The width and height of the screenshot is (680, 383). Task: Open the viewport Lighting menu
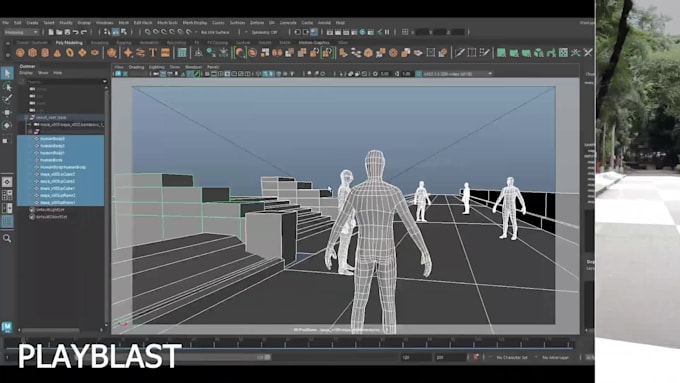click(157, 67)
